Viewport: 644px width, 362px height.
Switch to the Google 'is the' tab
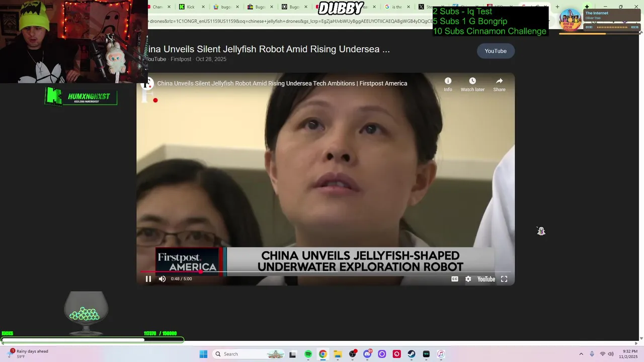coord(397,7)
